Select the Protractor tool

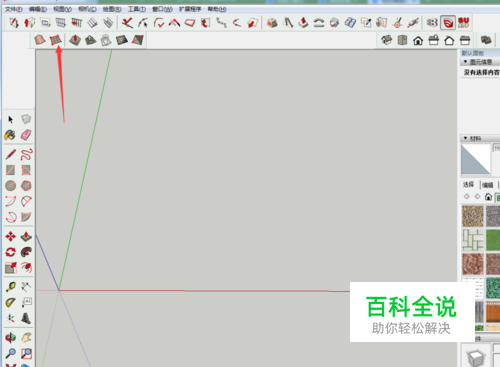point(10,302)
